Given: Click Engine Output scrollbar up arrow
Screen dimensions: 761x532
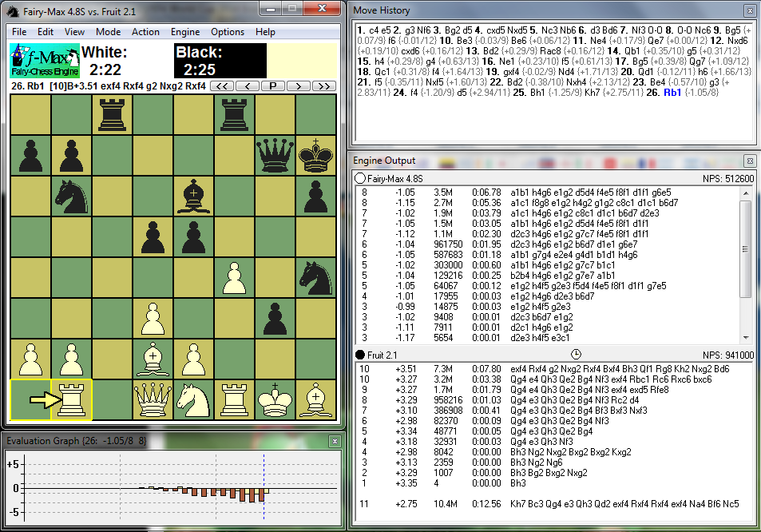Looking at the screenshot, I should (746, 193).
